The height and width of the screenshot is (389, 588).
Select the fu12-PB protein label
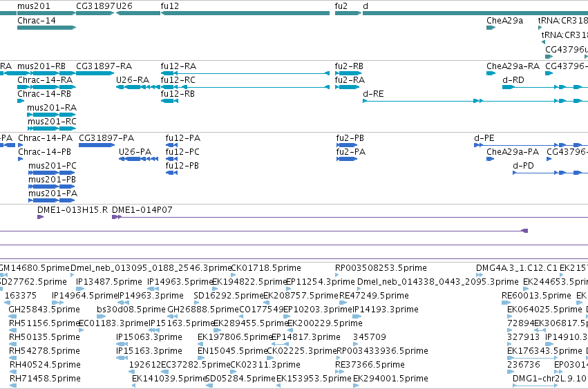coord(182,166)
